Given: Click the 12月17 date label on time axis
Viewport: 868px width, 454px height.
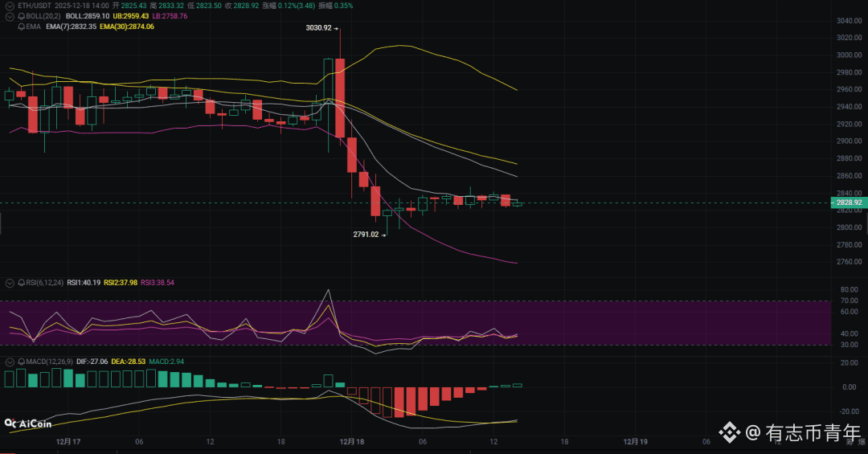Looking at the screenshot, I should [x=68, y=442].
